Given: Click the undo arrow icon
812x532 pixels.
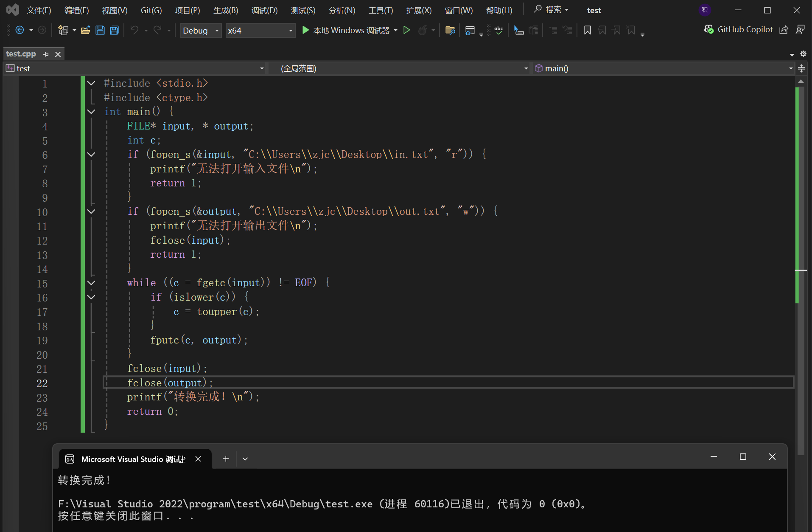Looking at the screenshot, I should point(134,30).
